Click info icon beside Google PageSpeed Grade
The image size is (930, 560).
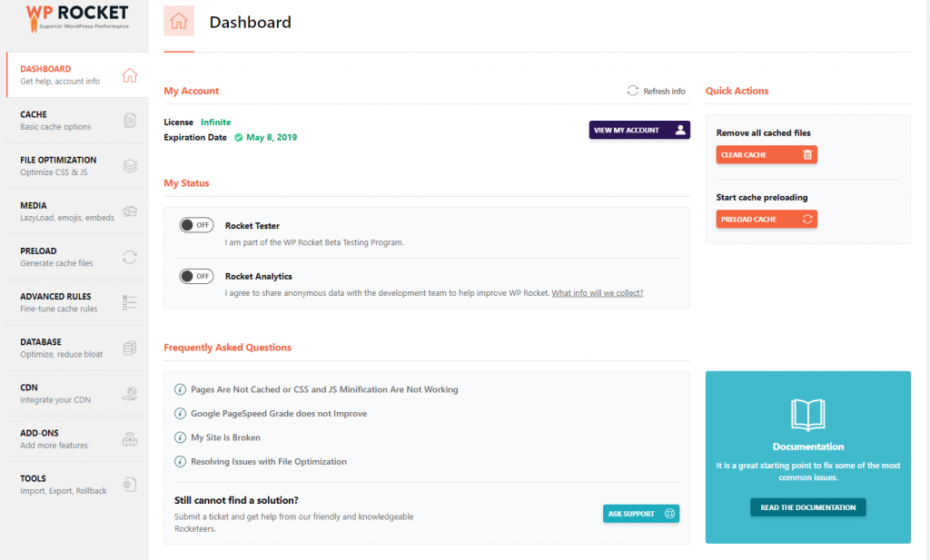pos(180,414)
